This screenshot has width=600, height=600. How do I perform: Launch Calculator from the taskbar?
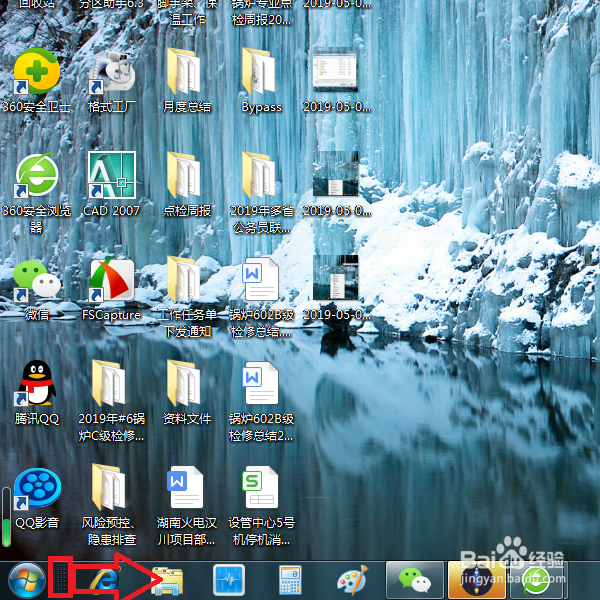click(x=290, y=580)
